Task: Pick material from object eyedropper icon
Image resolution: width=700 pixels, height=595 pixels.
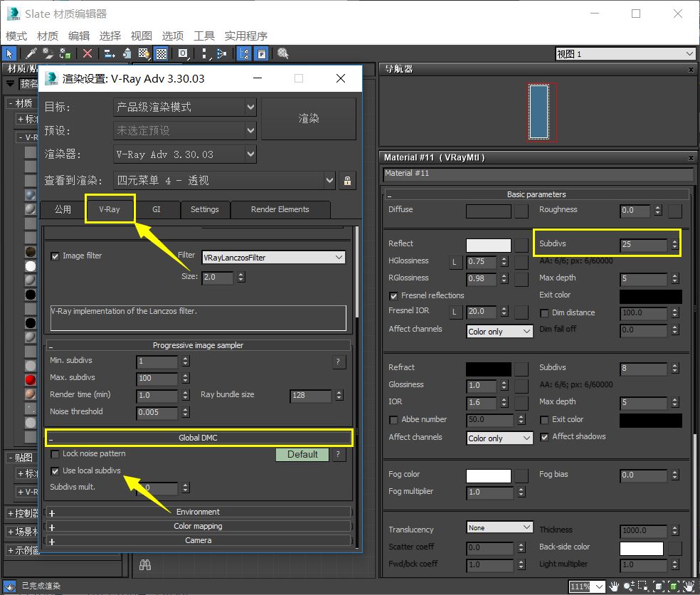Action: coord(31,53)
